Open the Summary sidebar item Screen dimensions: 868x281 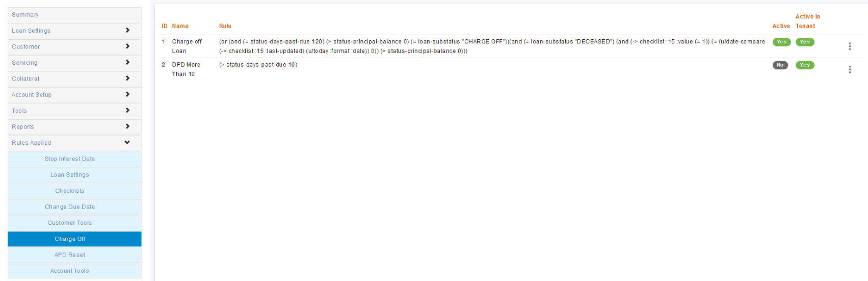click(x=74, y=15)
